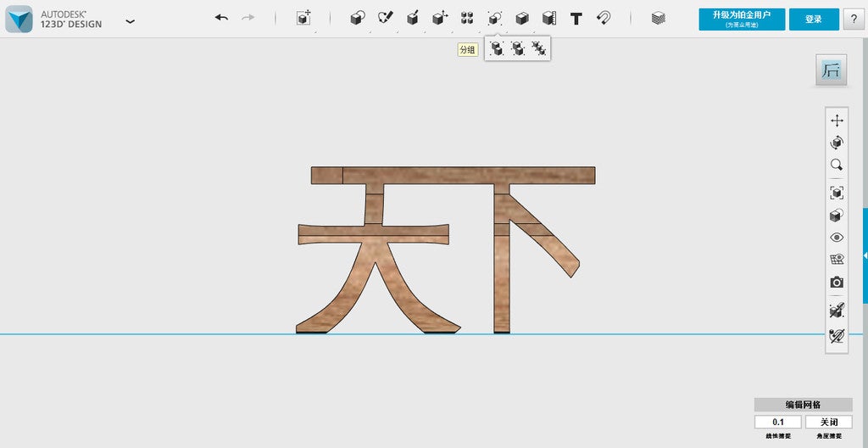Screen dimensions: 868x448
Task: Click the Autodesk 123D Design logo
Action: (19, 19)
